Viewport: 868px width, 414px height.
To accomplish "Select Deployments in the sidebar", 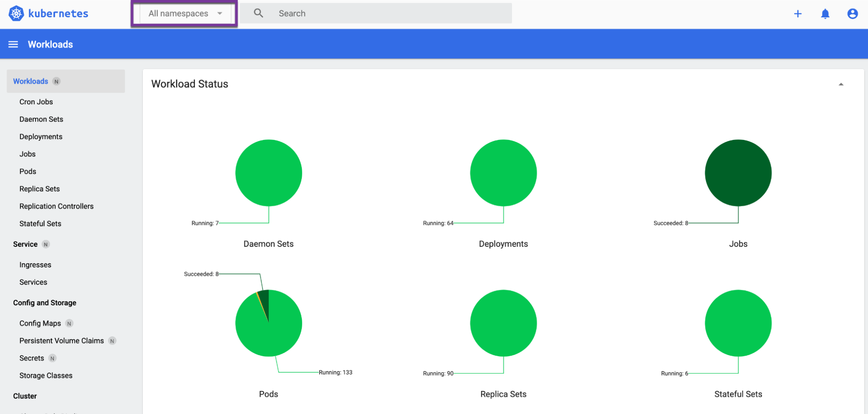I will [x=41, y=136].
